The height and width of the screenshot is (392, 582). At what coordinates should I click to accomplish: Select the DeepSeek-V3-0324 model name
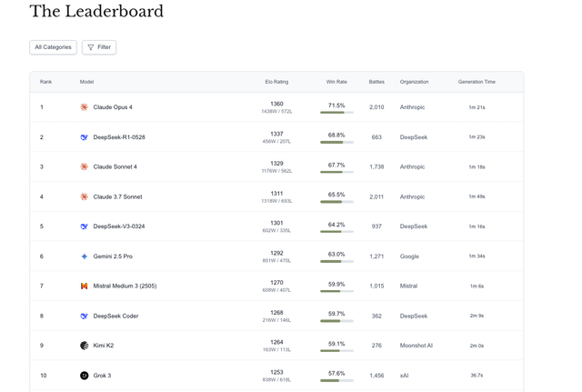click(119, 226)
